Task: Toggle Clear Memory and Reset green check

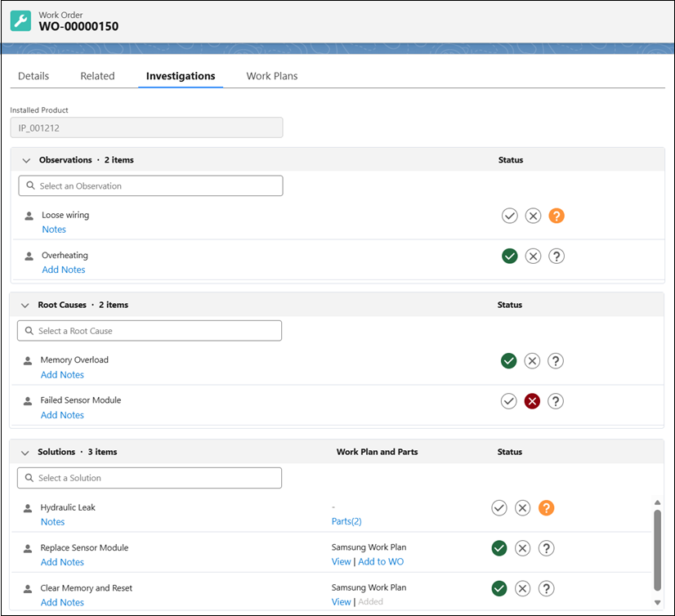Action: 499,588
